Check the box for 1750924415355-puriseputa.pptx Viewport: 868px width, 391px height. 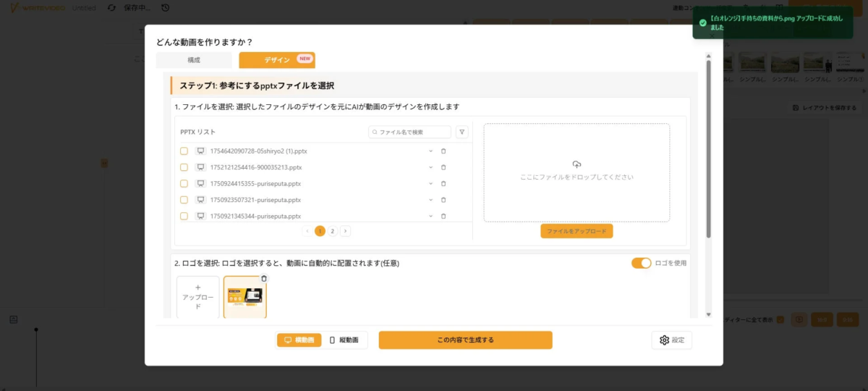click(184, 184)
